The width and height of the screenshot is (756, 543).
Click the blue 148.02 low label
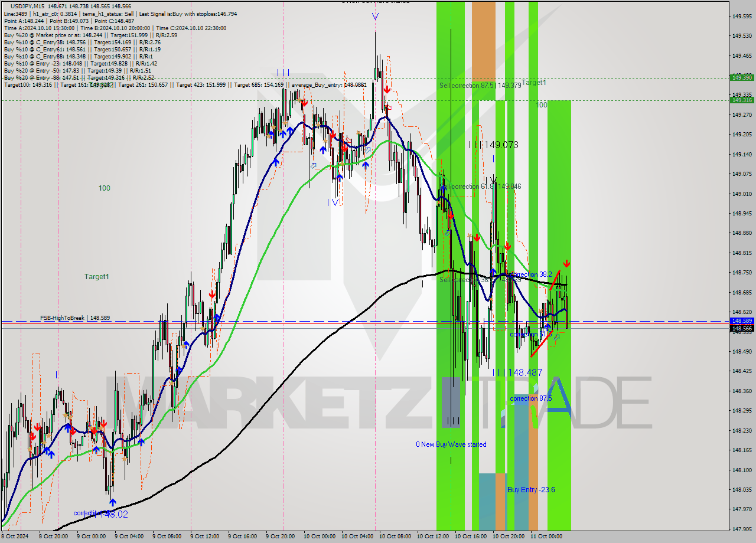click(x=114, y=515)
